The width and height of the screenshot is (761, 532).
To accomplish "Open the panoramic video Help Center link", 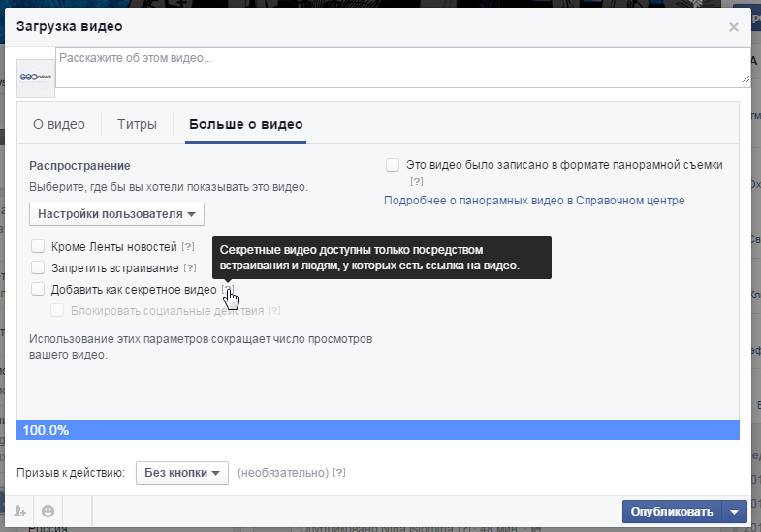I will click(x=534, y=201).
